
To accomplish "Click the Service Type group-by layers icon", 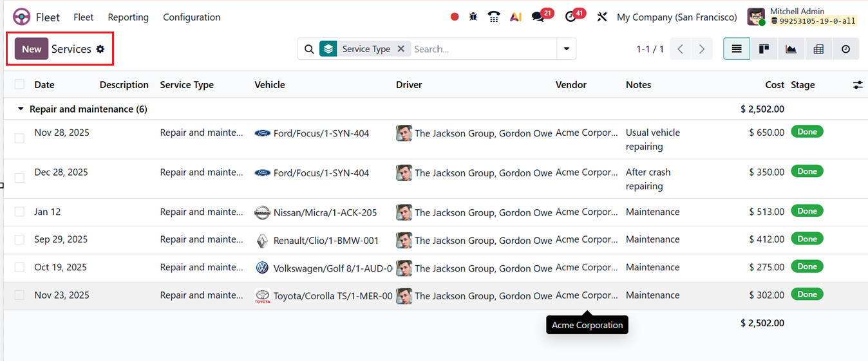I will (x=328, y=49).
